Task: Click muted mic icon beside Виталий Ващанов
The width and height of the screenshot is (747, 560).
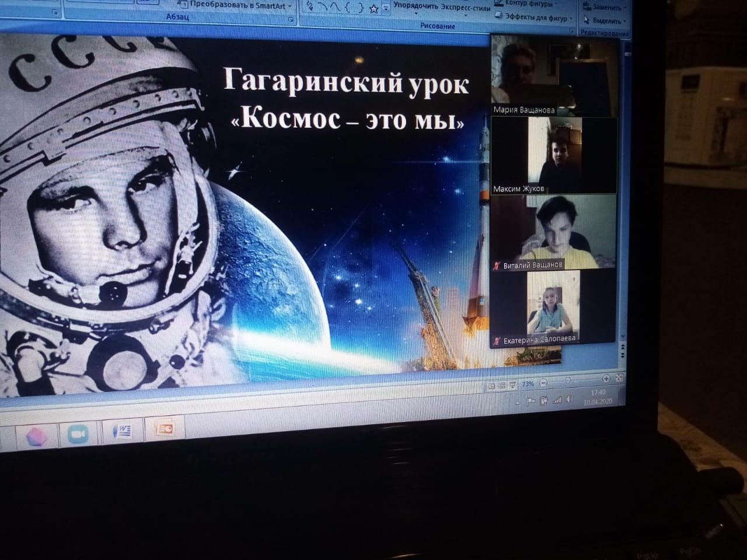Action: [x=497, y=265]
